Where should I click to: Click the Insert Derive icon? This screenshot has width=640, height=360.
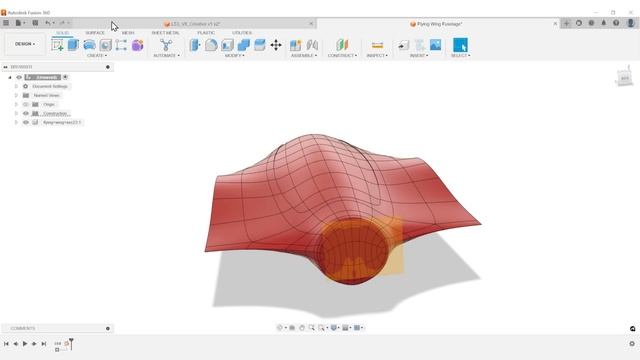[x=403, y=45]
